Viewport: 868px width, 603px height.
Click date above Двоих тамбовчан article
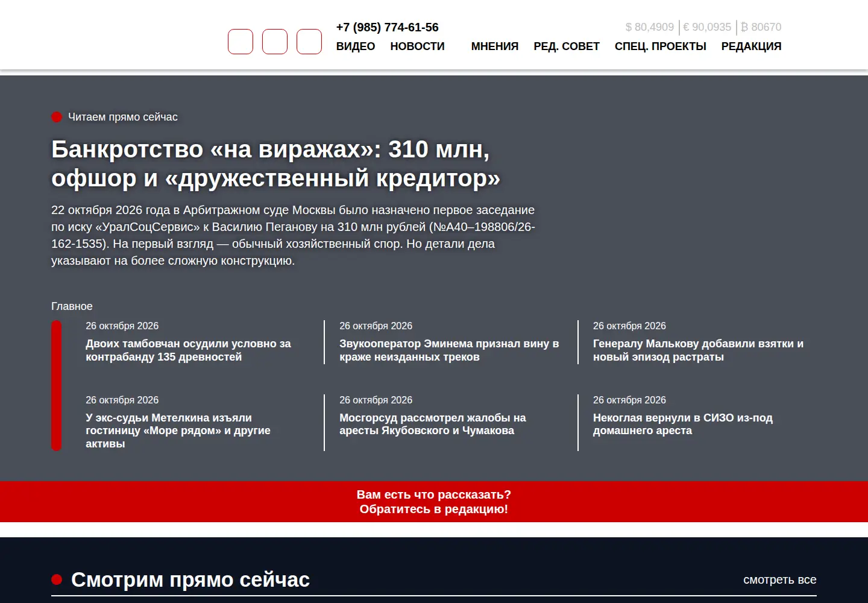coord(122,326)
